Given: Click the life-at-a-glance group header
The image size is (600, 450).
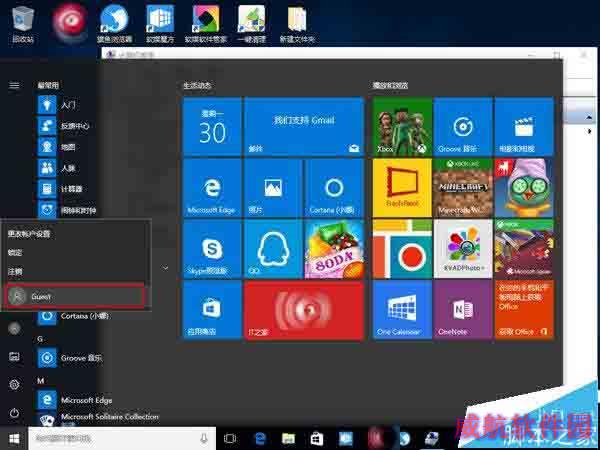Looking at the screenshot, I should 197,85.
